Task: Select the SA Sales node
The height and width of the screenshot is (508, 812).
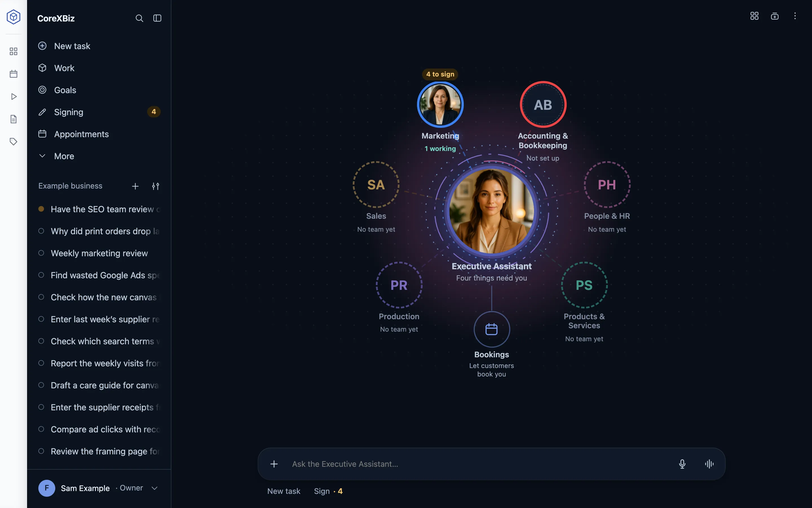Action: click(376, 185)
